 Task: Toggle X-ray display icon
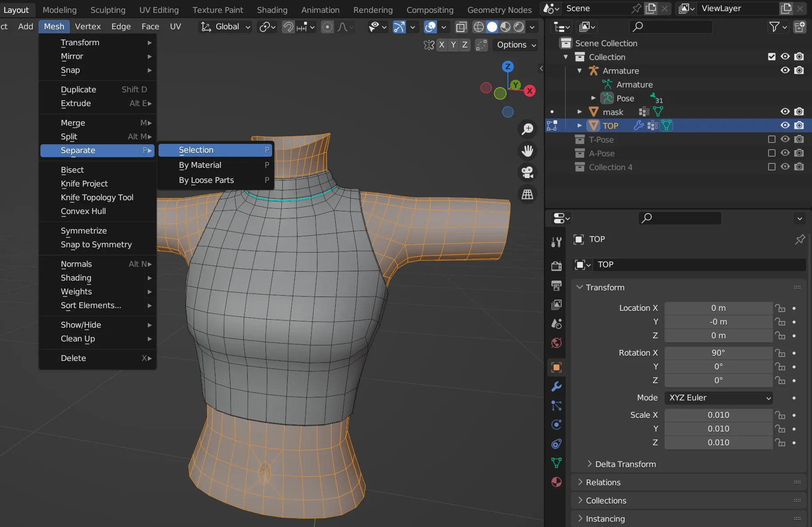(x=461, y=27)
